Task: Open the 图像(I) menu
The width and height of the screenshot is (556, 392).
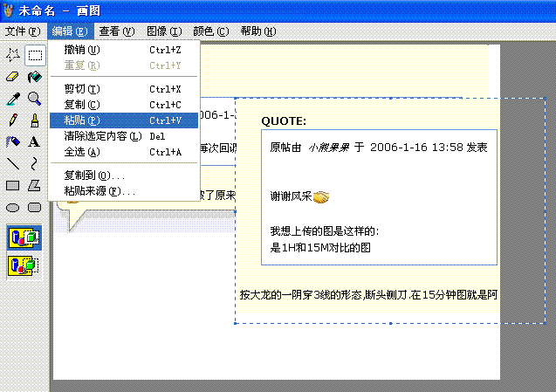Action: pos(164,31)
